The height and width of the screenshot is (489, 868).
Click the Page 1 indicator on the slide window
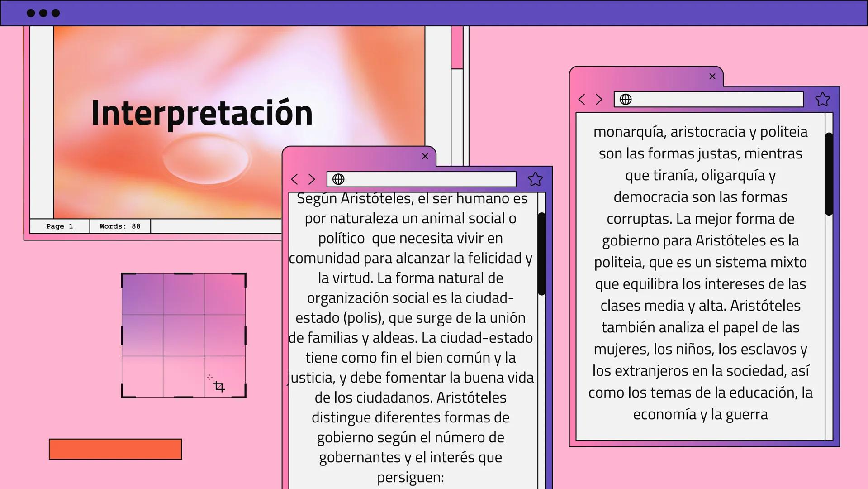click(59, 226)
